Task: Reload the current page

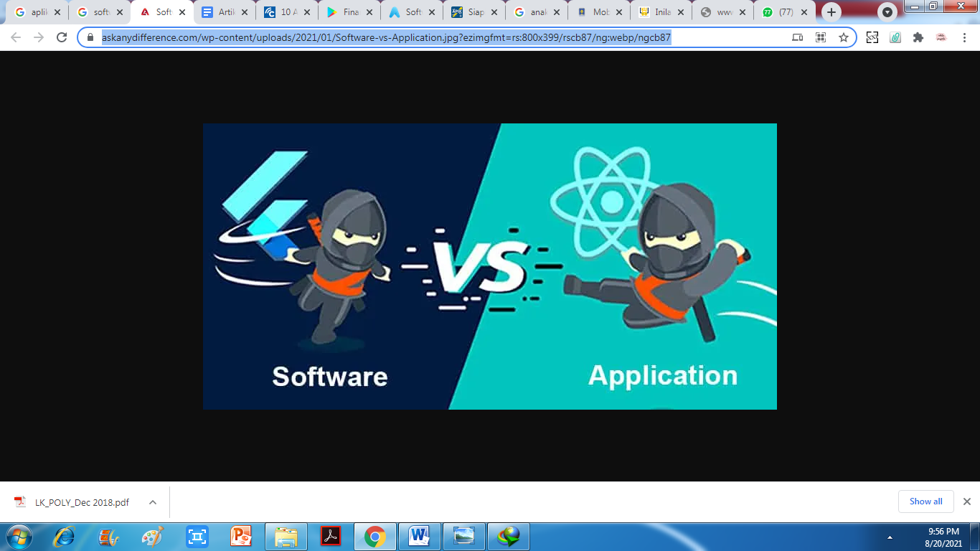Action: 62,37
